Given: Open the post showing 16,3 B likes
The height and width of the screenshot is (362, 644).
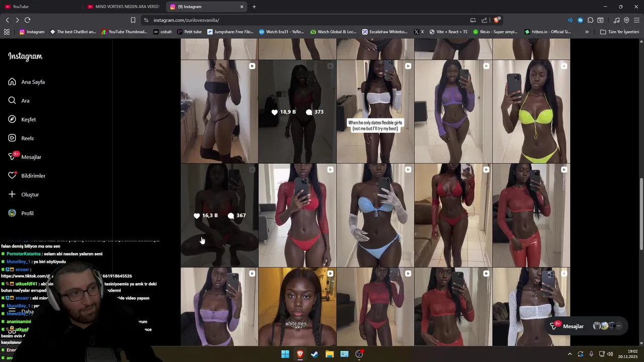Looking at the screenshot, I should (x=219, y=215).
